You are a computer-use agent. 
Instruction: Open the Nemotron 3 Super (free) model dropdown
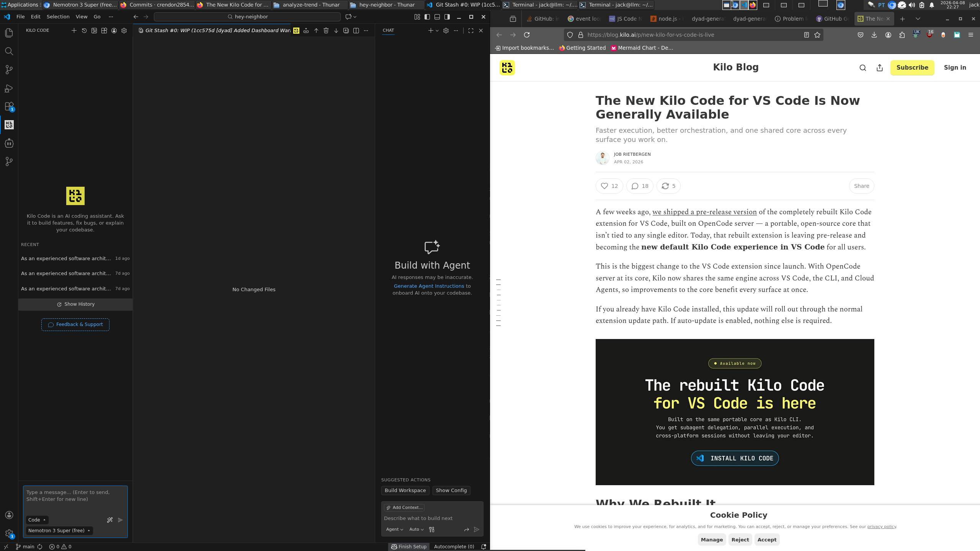(59, 531)
